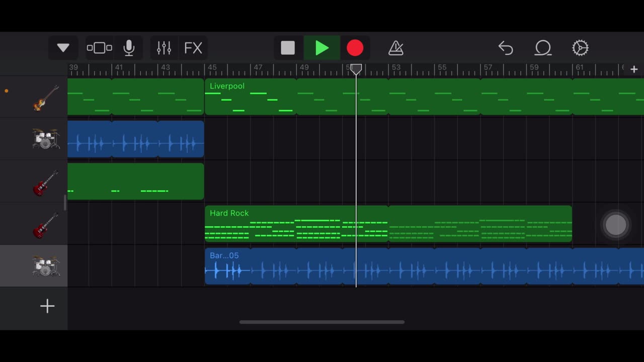Jump to bar 53 on the ruler
The image size is (644, 362).
click(396, 67)
